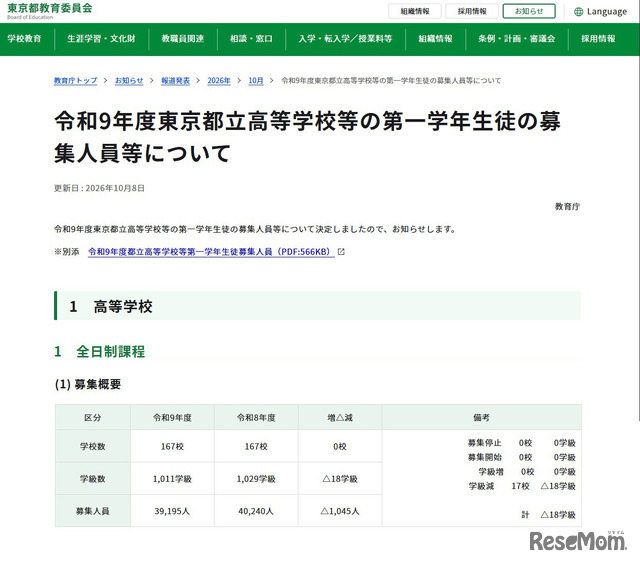Open the 東京都教育委員会 site logo

point(49,11)
